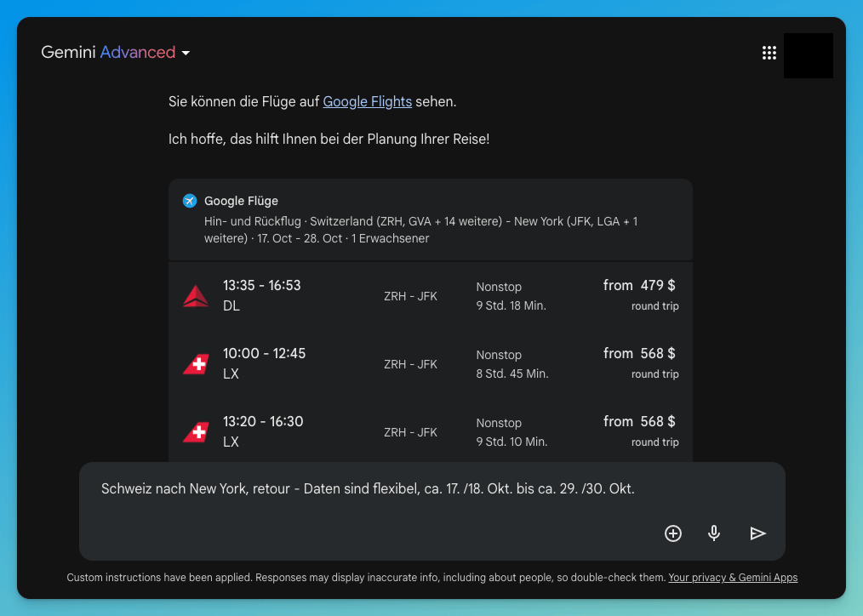The width and height of the screenshot is (863, 616).
Task: Click the plus upload icon in prompt box
Action: click(672, 533)
